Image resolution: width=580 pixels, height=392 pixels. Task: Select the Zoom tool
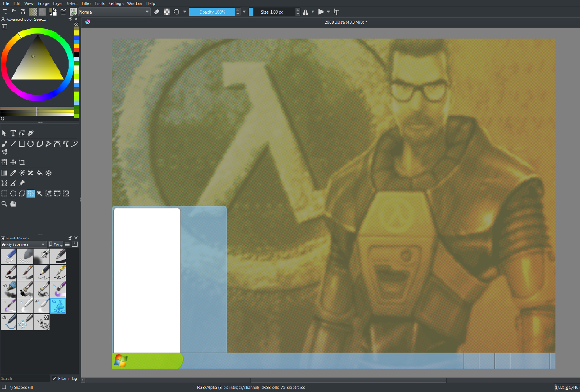point(4,204)
